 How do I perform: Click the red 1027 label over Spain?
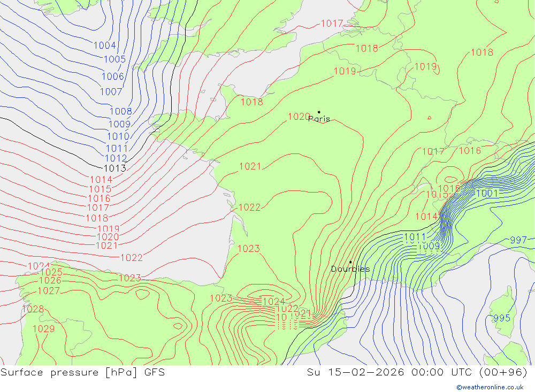pos(49,291)
